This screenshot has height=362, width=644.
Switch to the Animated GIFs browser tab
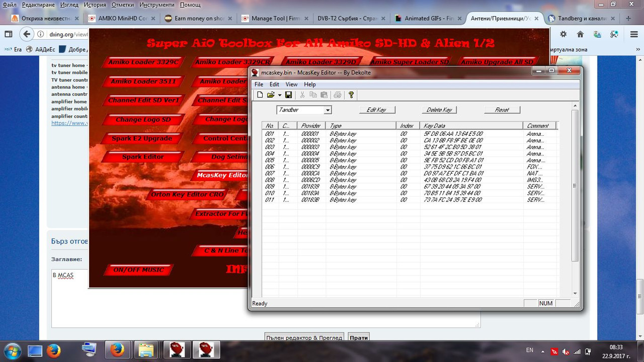[427, 19]
